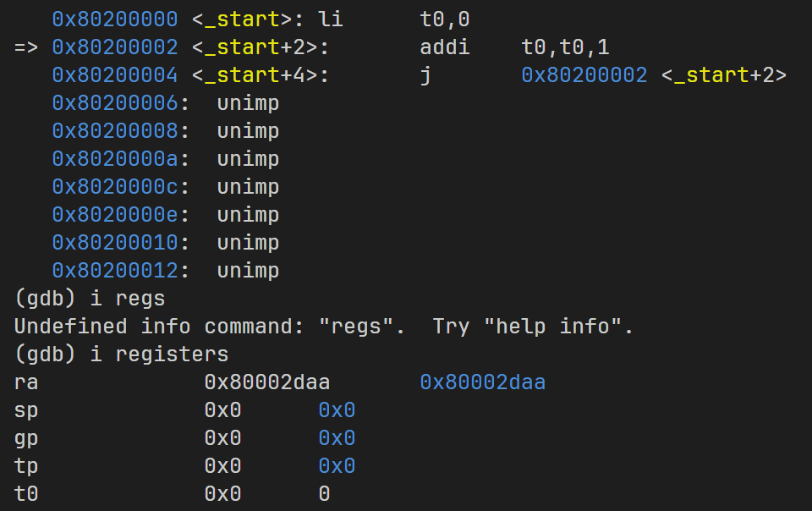Click the jump target address 0x80200002
The height and width of the screenshot is (511, 812).
click(584, 75)
